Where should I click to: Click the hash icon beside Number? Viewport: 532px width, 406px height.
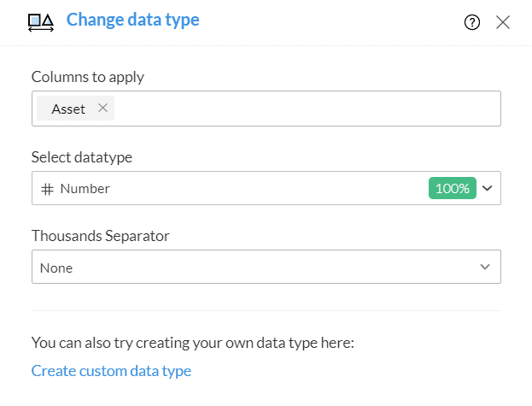point(47,189)
